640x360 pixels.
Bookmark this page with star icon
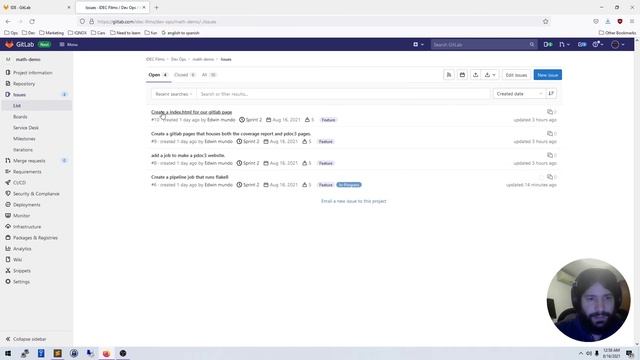click(x=545, y=22)
